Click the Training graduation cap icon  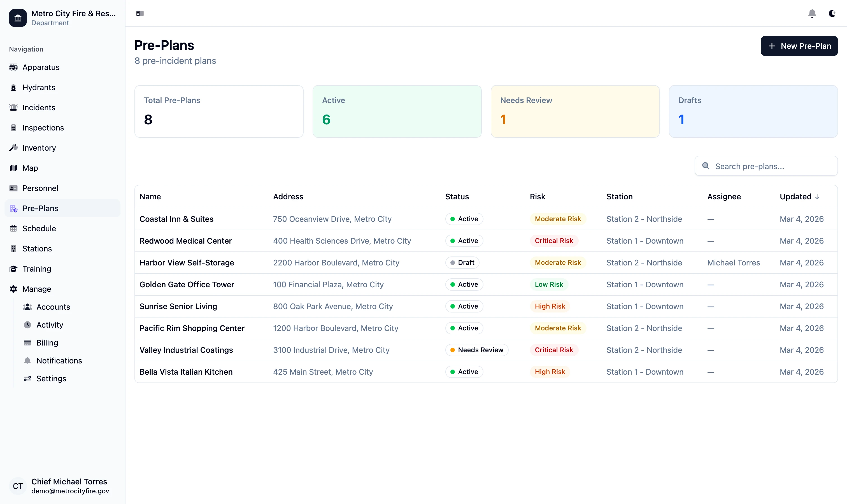[x=14, y=269]
